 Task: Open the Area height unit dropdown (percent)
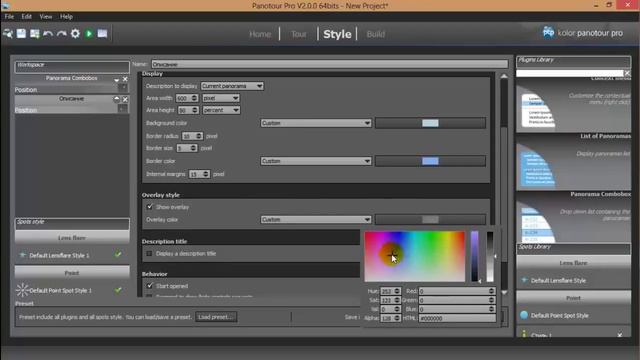click(x=221, y=110)
